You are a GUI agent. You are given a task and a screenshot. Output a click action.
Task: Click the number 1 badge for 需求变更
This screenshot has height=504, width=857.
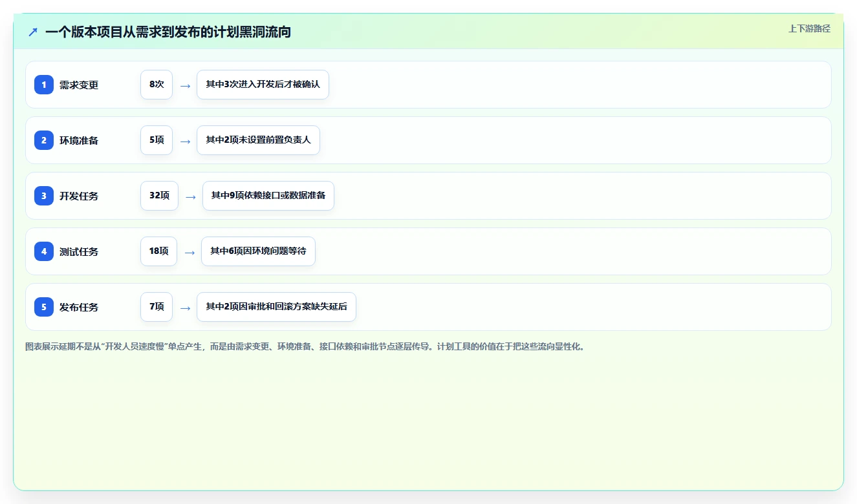pos(44,85)
